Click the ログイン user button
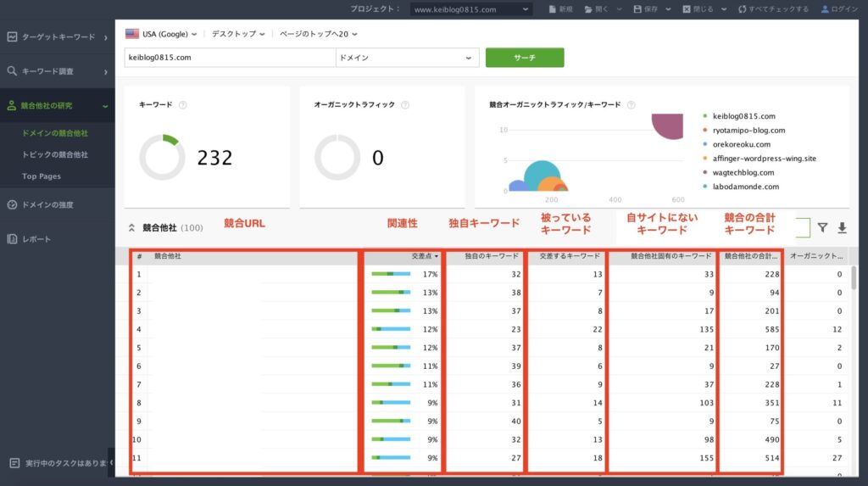The image size is (868, 486). click(839, 9)
